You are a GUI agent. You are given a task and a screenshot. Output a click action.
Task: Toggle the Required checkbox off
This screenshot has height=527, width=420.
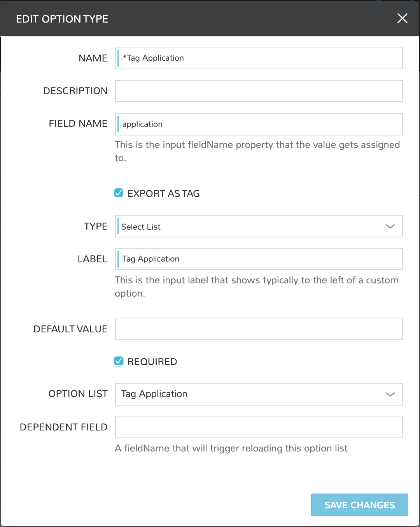click(x=119, y=361)
